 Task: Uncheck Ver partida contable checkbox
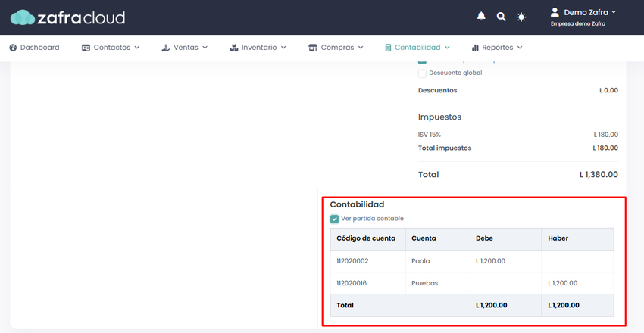coord(335,219)
